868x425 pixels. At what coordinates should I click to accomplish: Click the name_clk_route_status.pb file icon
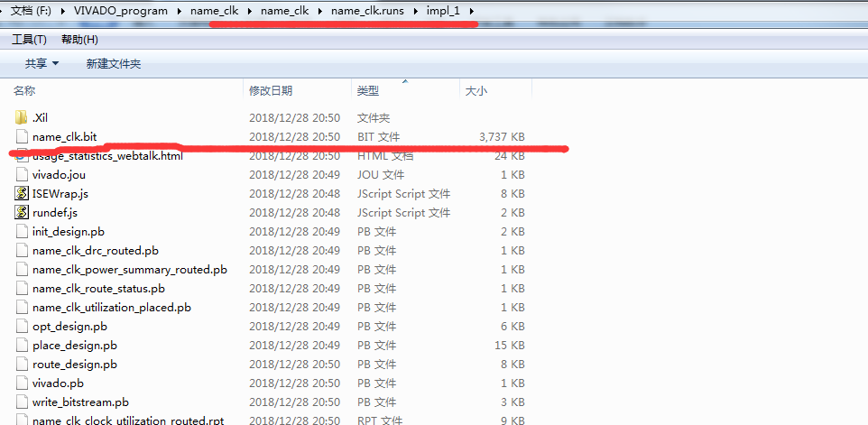(x=22, y=288)
